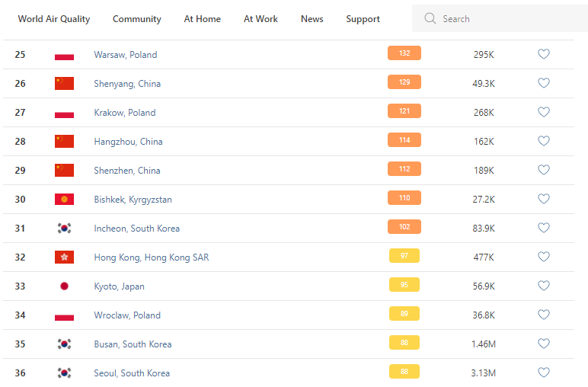The width and height of the screenshot is (588, 387).
Task: Toggle the heart for Shenyang, China
Action: tap(544, 83)
